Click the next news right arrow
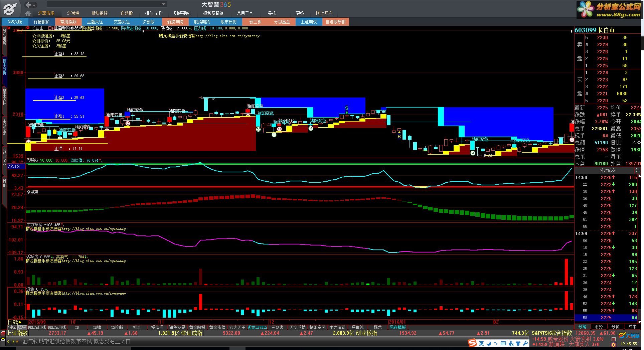Viewport: 644px width, 350px height. point(13,342)
